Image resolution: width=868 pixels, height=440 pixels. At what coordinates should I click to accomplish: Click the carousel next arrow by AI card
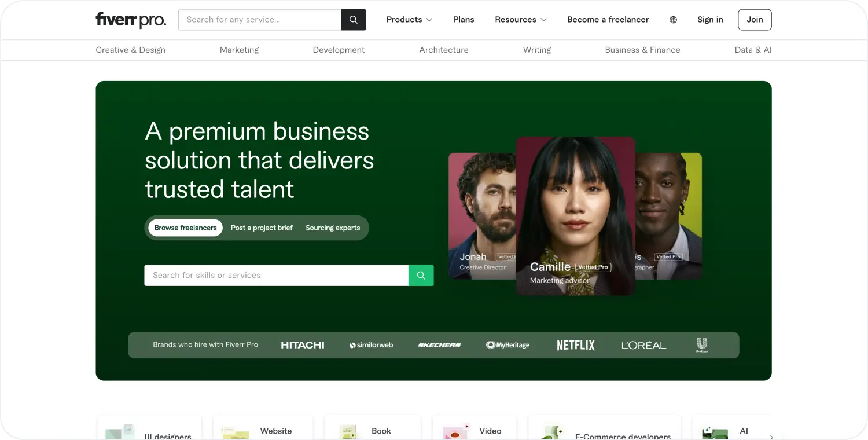tap(771, 437)
